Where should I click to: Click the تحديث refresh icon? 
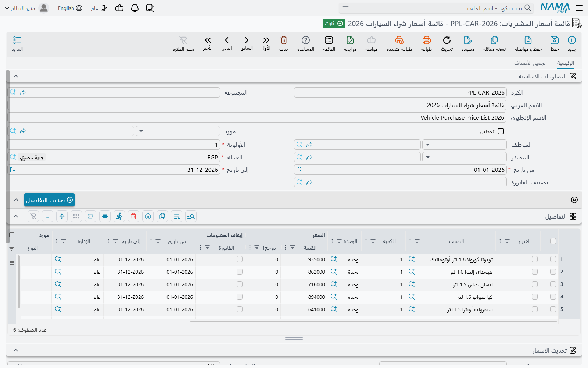447,40
